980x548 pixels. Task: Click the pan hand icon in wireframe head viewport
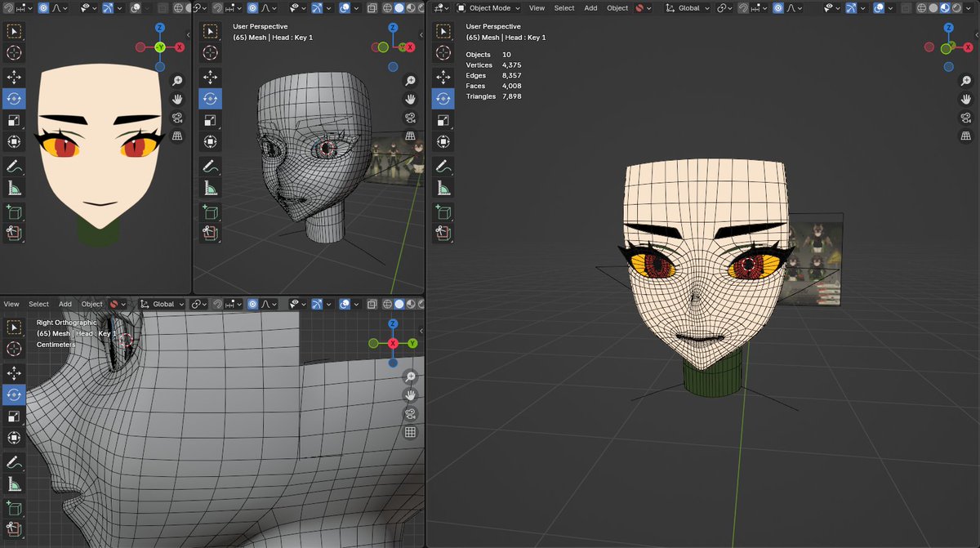click(410, 99)
